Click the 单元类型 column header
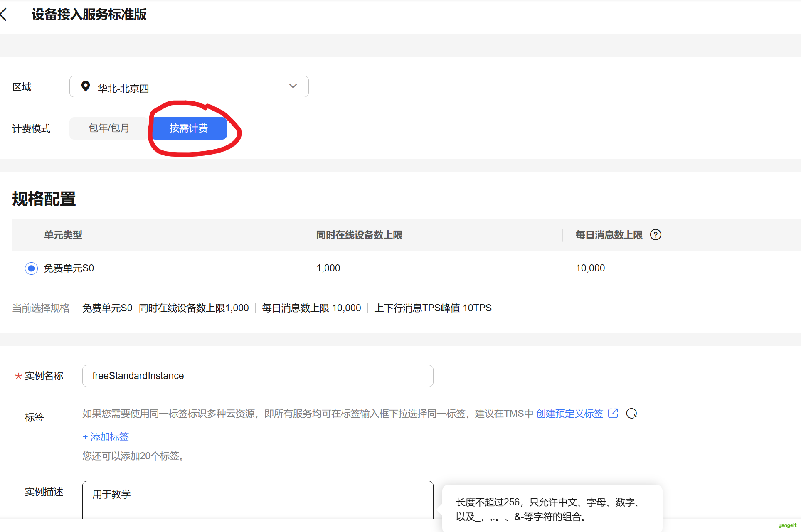 (x=63, y=235)
